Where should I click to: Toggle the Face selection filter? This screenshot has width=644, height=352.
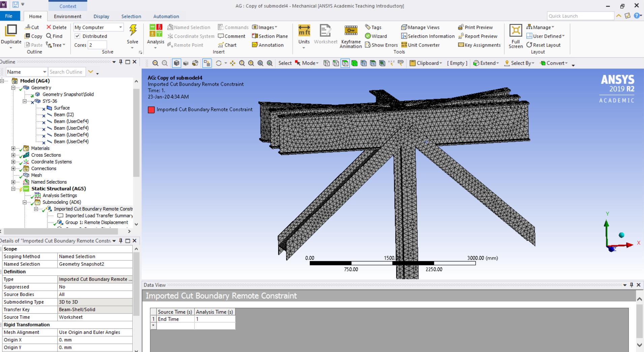click(345, 63)
